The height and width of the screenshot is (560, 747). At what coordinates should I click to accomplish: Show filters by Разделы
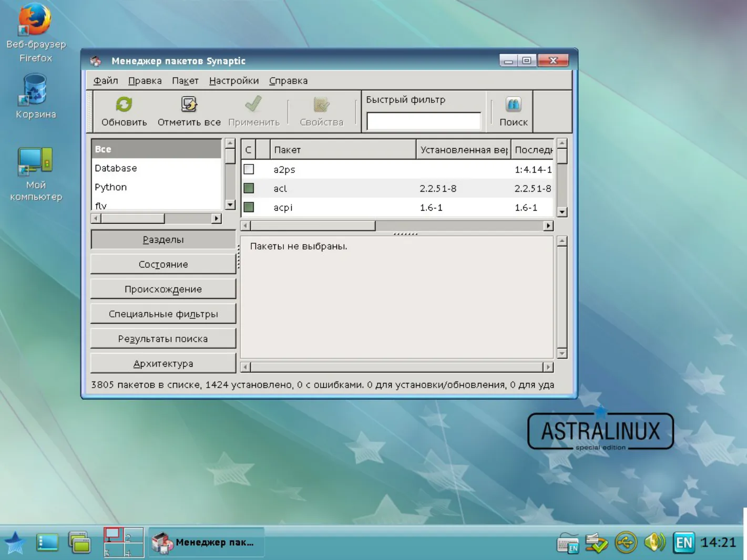point(163,240)
